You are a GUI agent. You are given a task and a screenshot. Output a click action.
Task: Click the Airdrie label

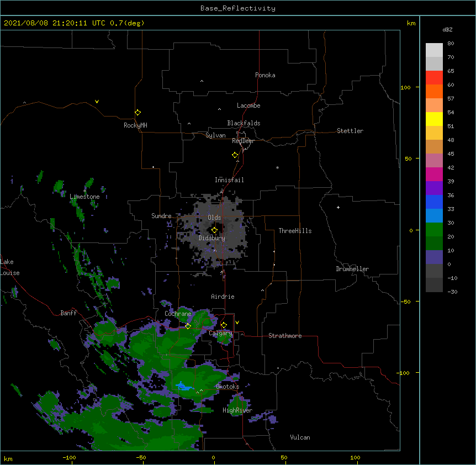tap(223, 297)
